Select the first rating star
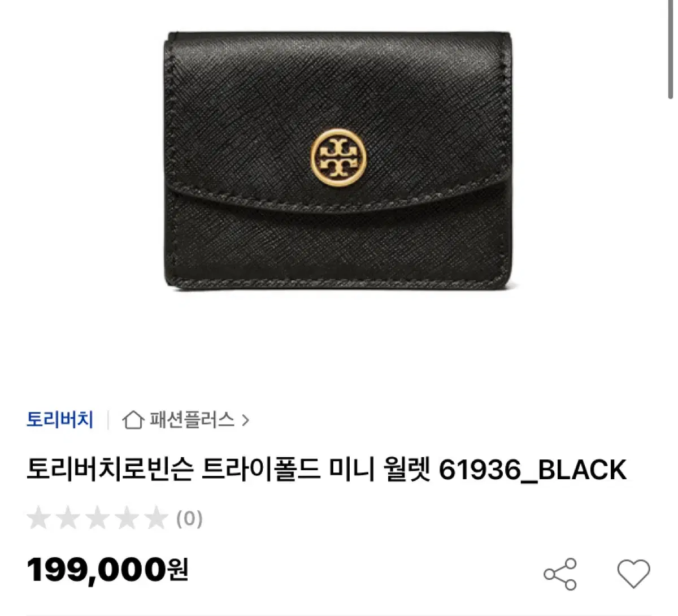The height and width of the screenshot is (616, 678). click(x=38, y=518)
